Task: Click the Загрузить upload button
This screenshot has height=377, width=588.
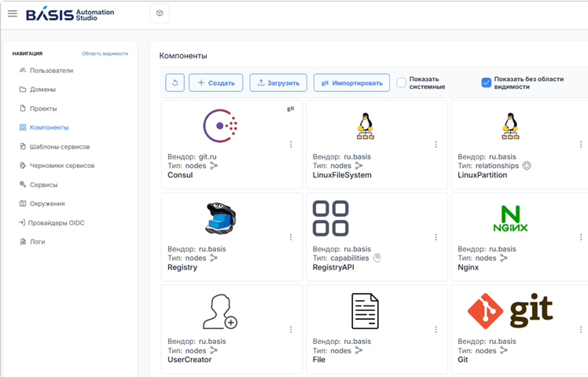Action: [278, 82]
